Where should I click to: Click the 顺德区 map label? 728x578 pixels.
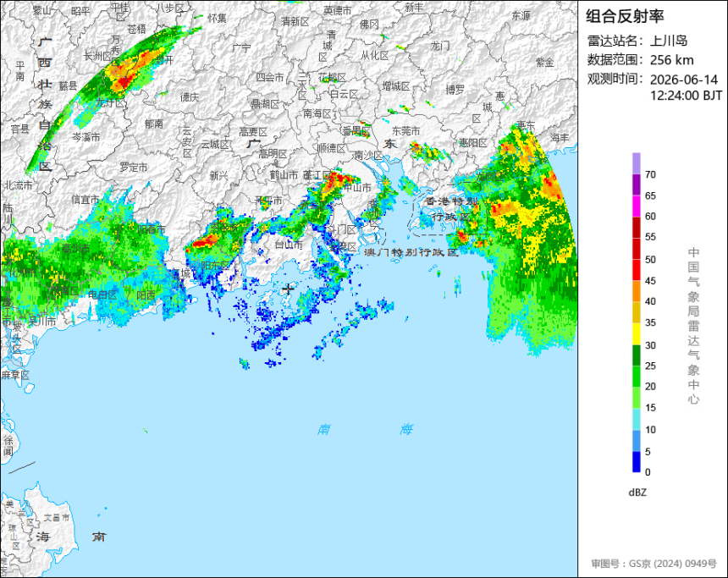point(332,148)
